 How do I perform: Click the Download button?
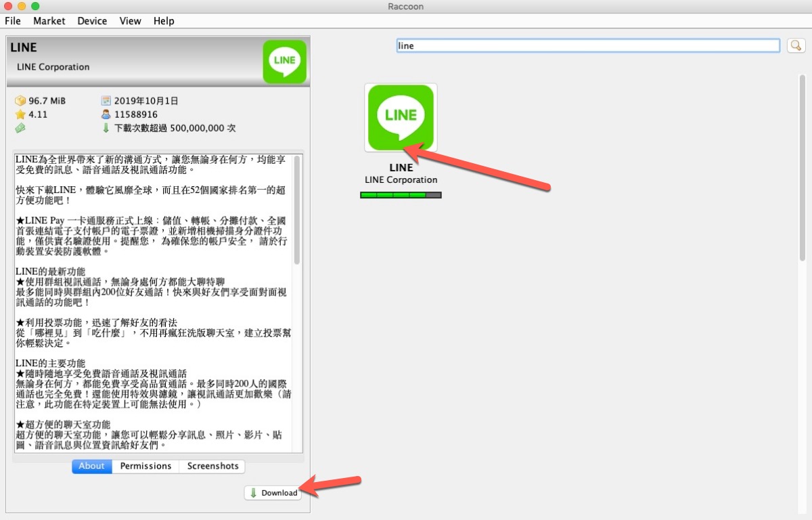point(273,493)
